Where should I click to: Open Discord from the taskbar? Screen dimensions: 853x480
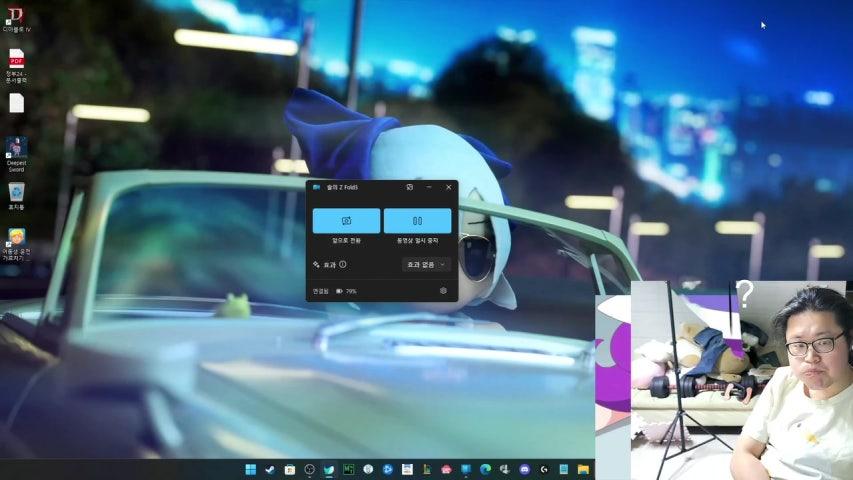pos(524,469)
